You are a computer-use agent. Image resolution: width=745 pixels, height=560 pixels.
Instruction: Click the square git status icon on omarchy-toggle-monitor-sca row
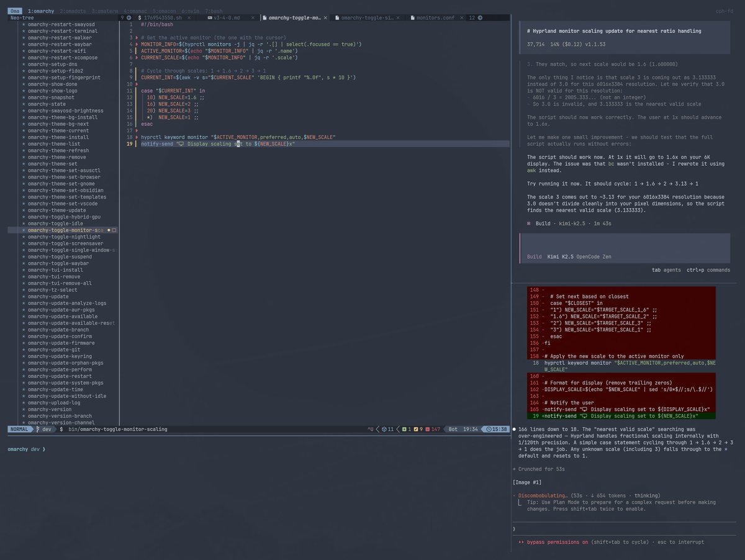point(114,230)
